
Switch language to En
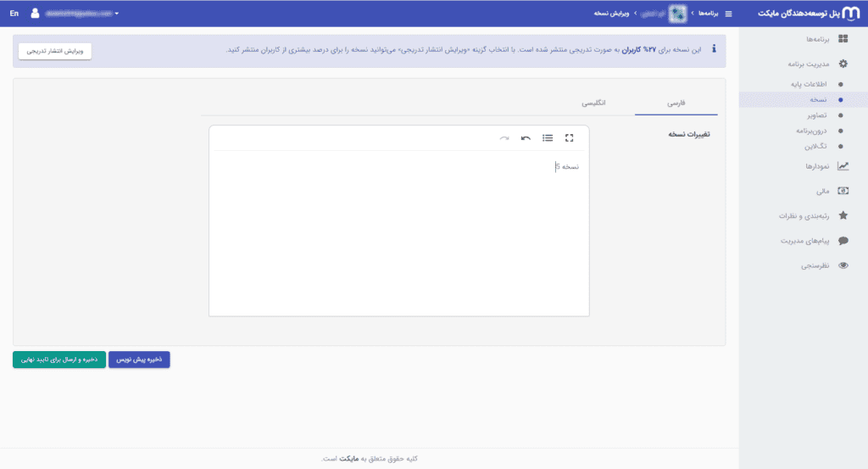point(14,14)
